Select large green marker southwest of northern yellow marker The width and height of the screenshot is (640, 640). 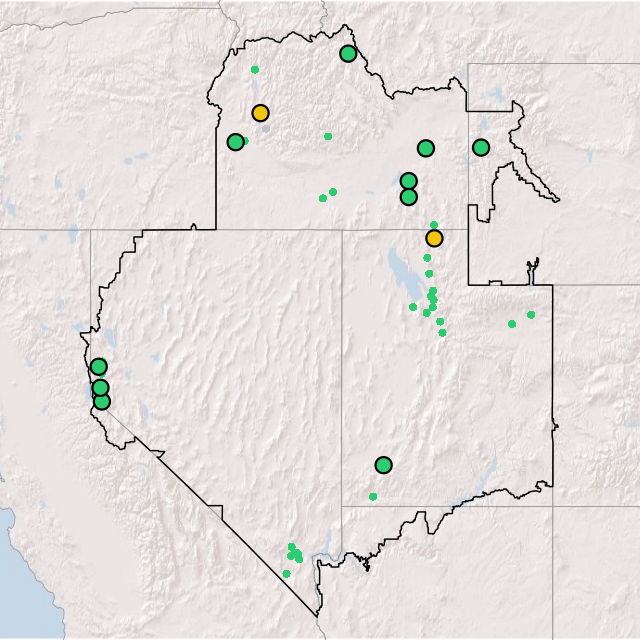pyautogui.click(x=236, y=142)
